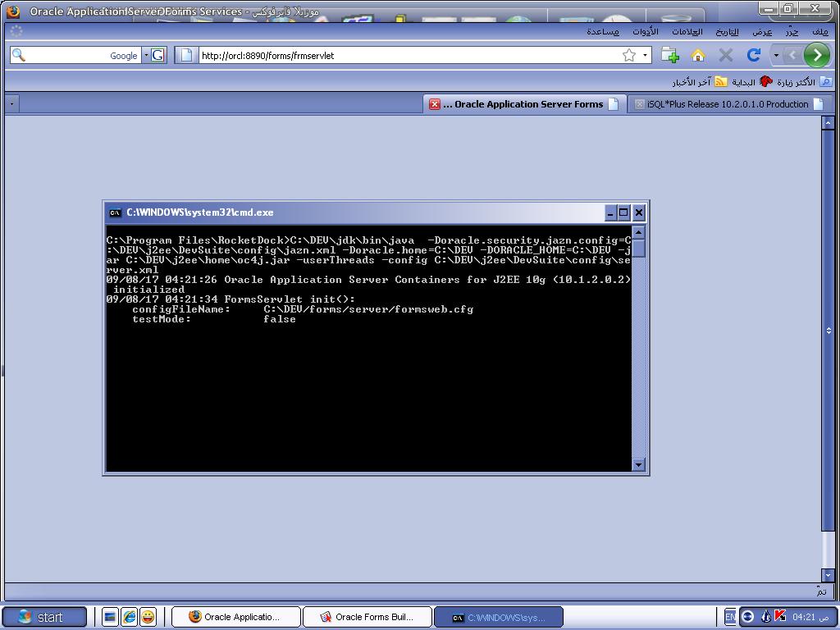Click the Kaspersky tray icon
840x630 pixels.
[x=779, y=616]
